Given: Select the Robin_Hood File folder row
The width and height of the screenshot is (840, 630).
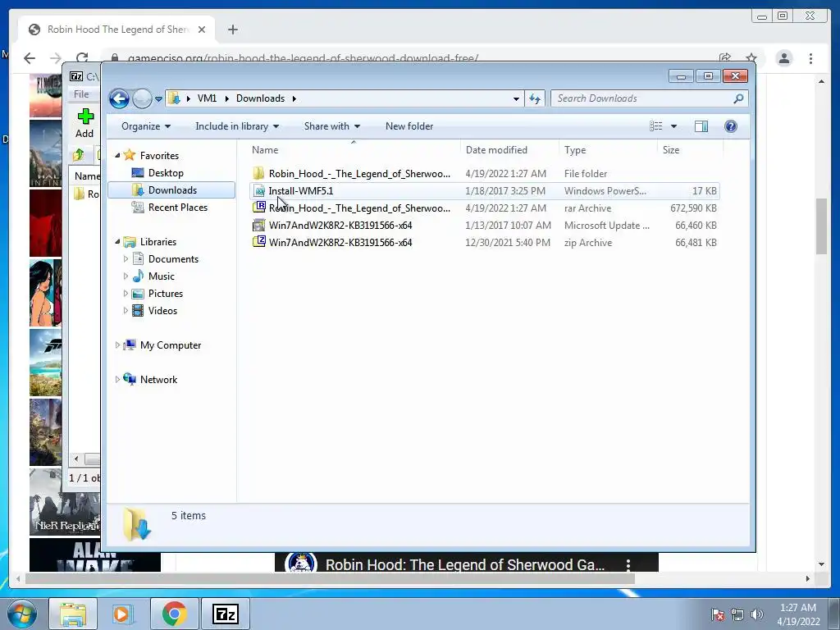Looking at the screenshot, I should click(484, 174).
